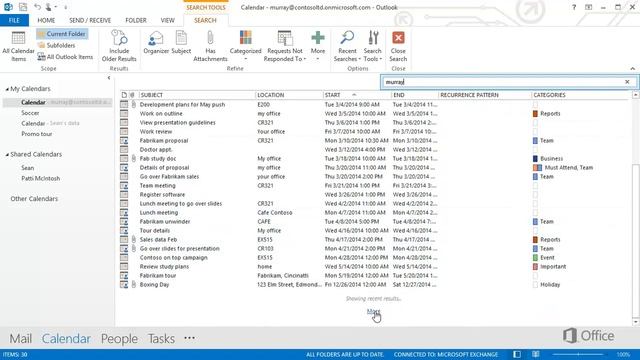Sort by RECURRENCE PATTERN column header

tap(484, 95)
